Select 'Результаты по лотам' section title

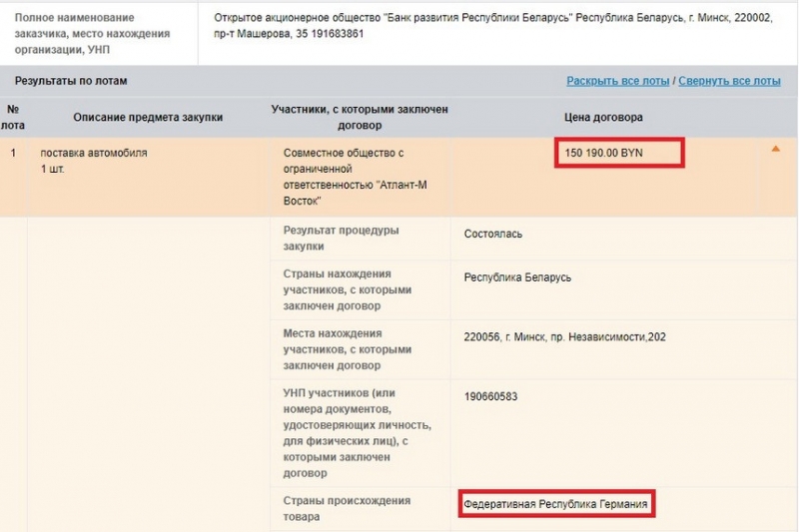[71, 81]
